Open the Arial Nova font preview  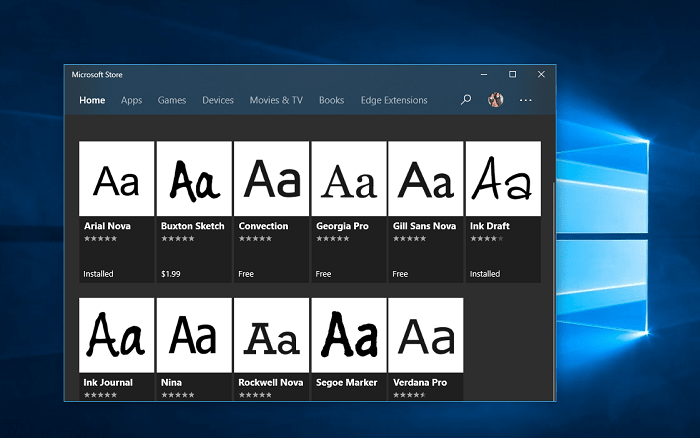click(117, 179)
